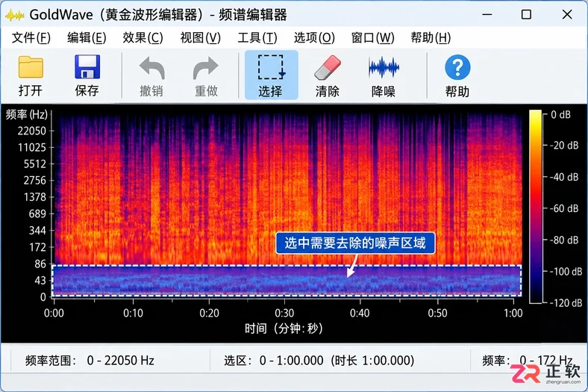
Task: Click the 11025 label on the frequency axis
Action: (32, 147)
